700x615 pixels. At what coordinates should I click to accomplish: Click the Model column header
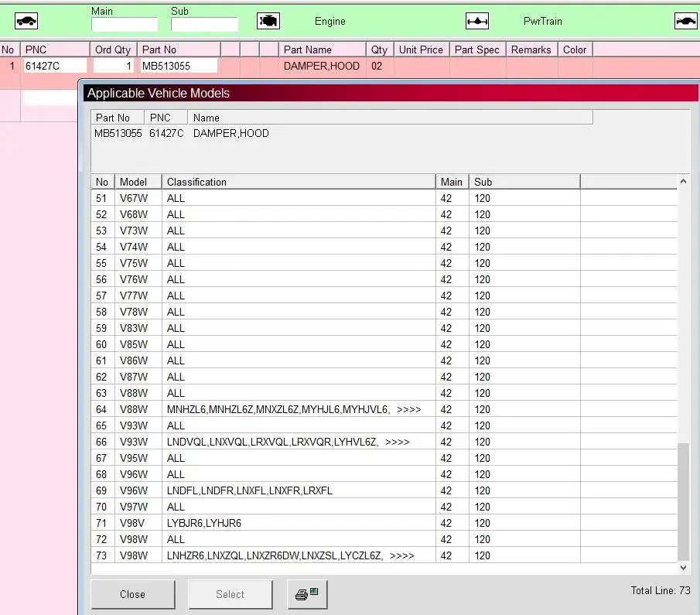(x=138, y=182)
